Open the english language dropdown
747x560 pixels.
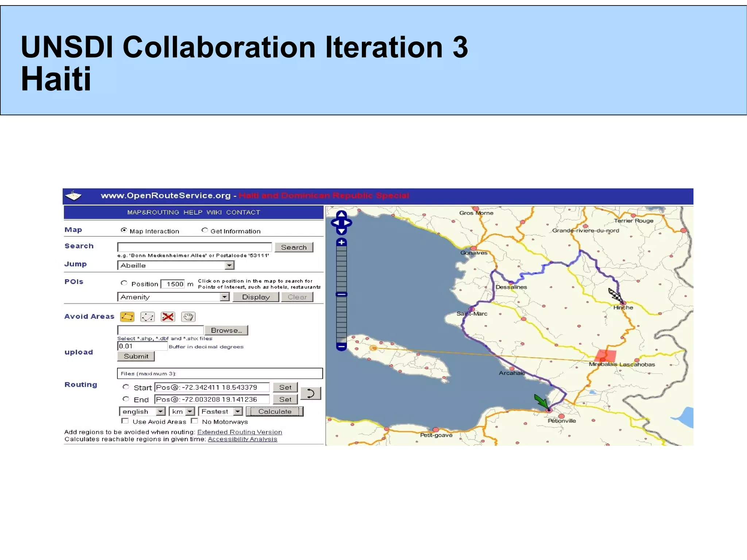pos(142,412)
